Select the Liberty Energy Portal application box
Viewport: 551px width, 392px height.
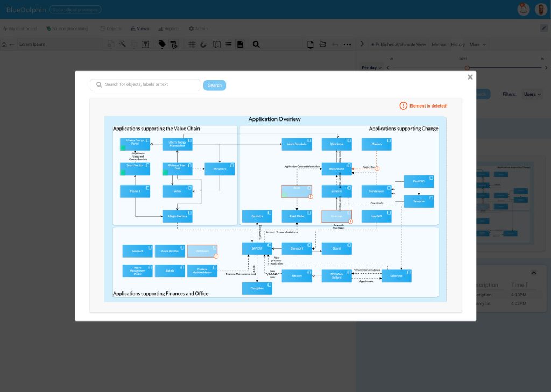pyautogui.click(x=135, y=144)
